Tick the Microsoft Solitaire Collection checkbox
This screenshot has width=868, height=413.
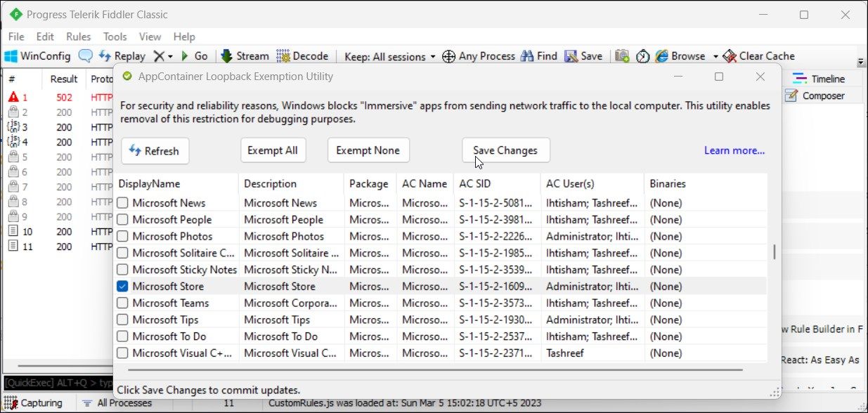[x=123, y=253]
